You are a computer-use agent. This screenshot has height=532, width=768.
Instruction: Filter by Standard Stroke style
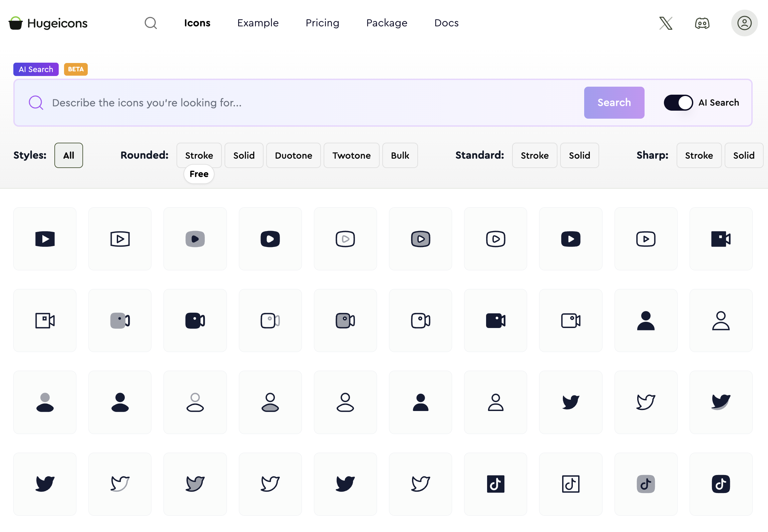click(535, 155)
